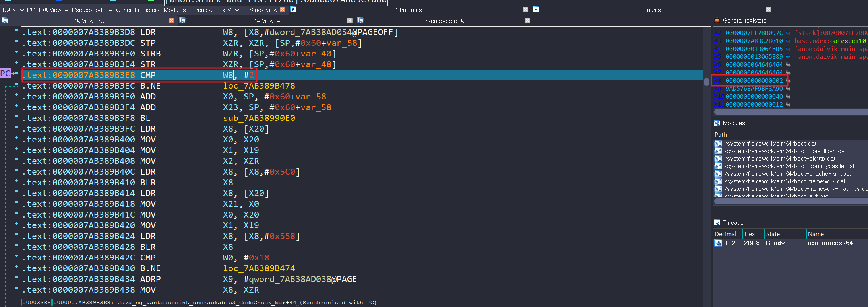868x307 pixels.
Task: Switch to the IDA View-A tab
Action: click(265, 21)
